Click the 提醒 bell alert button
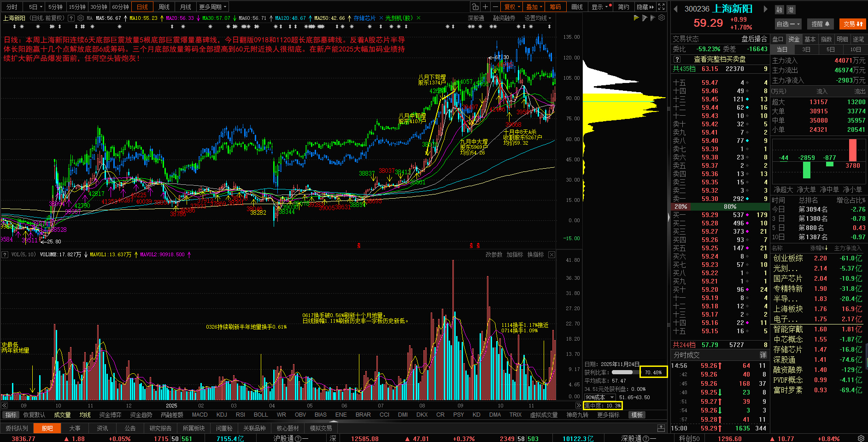 click(820, 24)
